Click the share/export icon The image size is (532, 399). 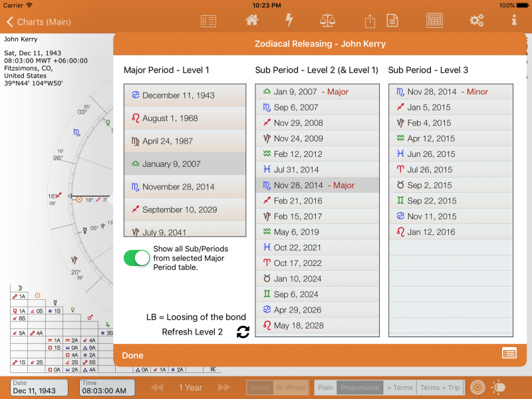pos(369,21)
